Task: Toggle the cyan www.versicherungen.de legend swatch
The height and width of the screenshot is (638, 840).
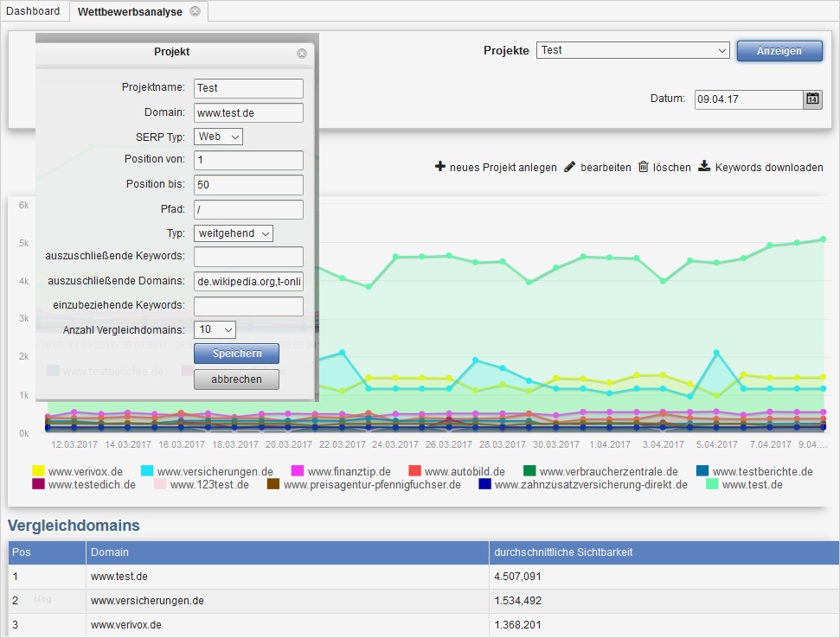Action: [147, 471]
